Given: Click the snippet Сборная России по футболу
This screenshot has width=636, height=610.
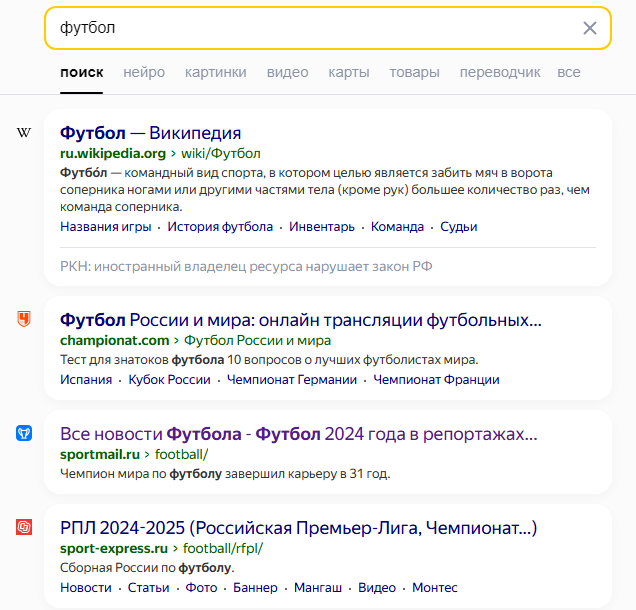Looking at the screenshot, I should pyautogui.click(x=147, y=567).
